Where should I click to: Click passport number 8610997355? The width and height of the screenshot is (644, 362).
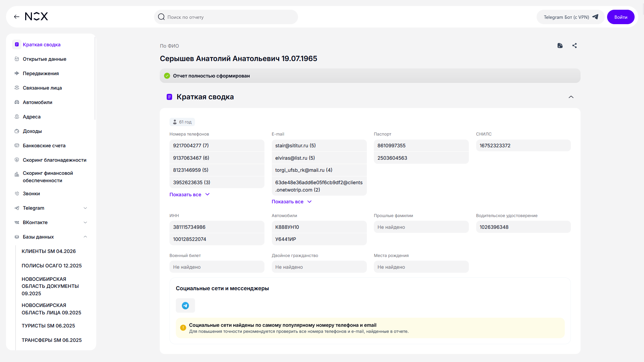pyautogui.click(x=421, y=146)
